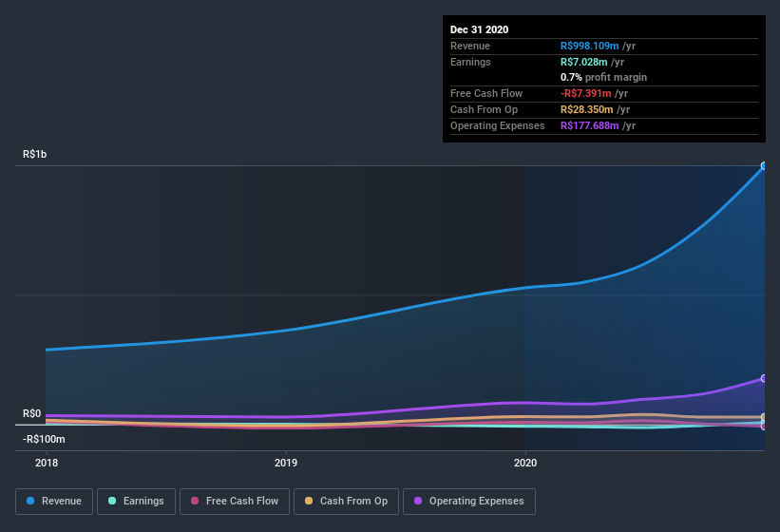
Task: Toggle the Earnings legend button
Action: [x=136, y=502]
